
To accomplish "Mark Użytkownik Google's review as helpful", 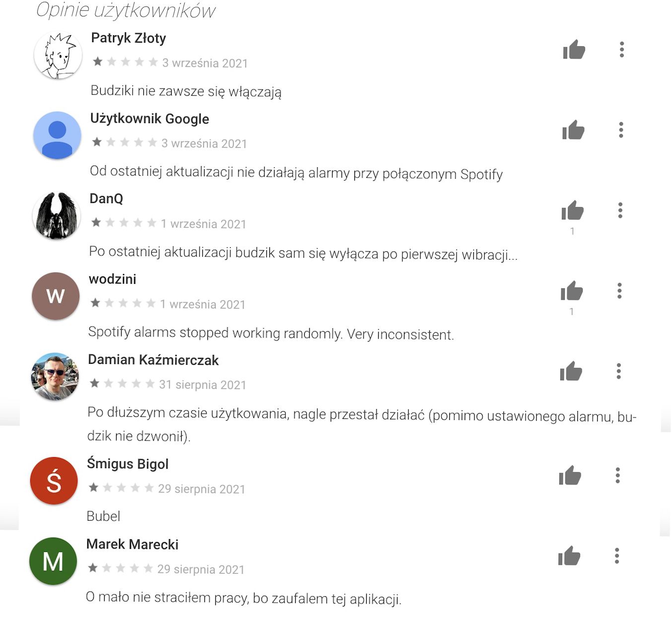I will pos(573,131).
